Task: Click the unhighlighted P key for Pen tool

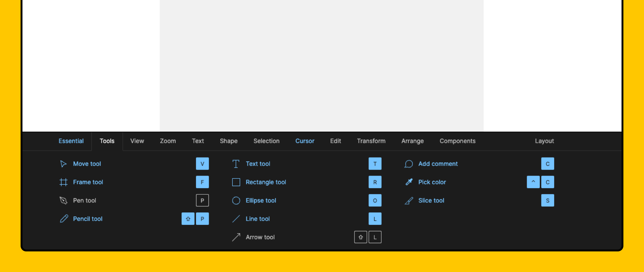Action: [x=202, y=201]
